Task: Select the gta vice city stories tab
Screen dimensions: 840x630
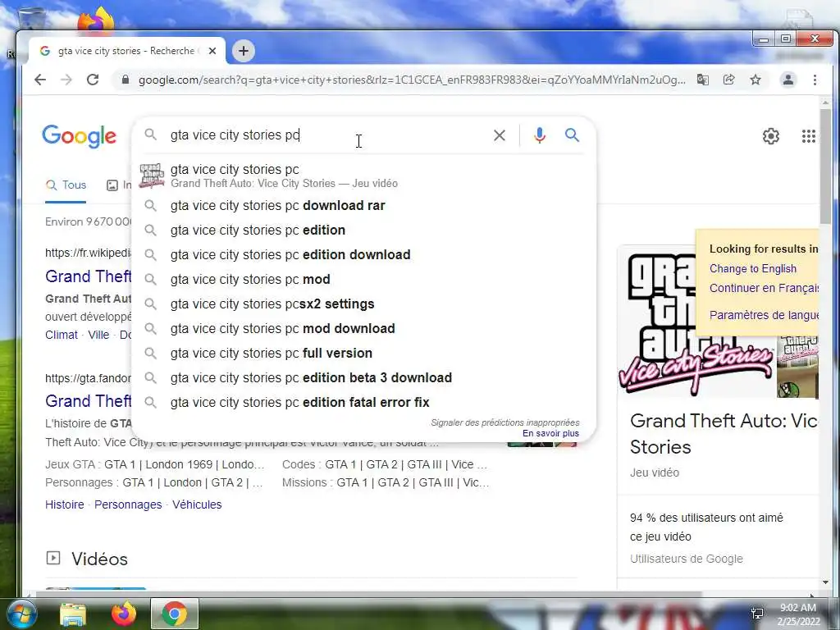Action: pyautogui.click(x=127, y=51)
